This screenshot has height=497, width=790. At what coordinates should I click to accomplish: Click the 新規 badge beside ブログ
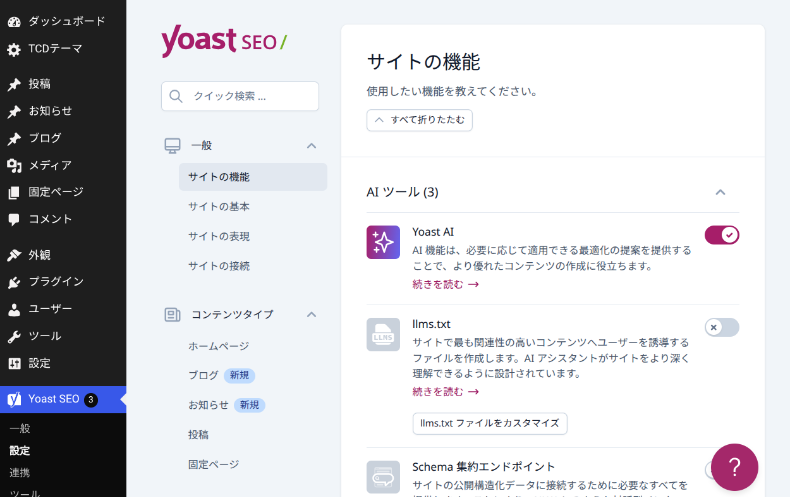[239, 375]
